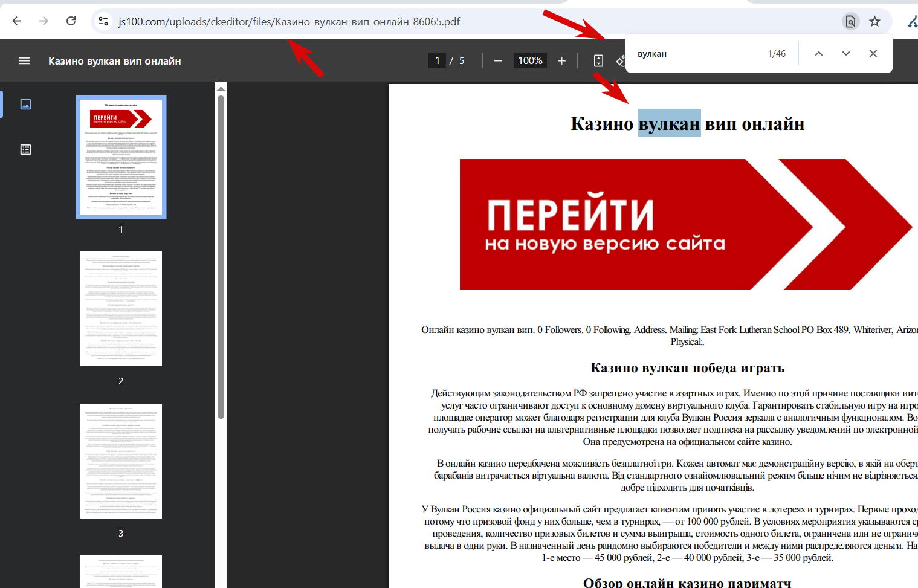This screenshot has width=918, height=588.
Task: View site information icon in address bar
Action: [103, 21]
